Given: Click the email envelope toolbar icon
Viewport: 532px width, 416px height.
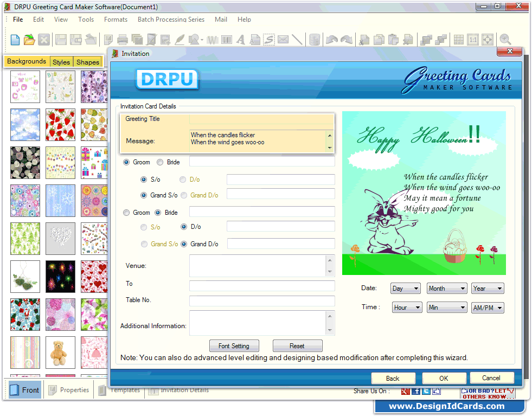Looking at the screenshot, I should pos(283,40).
